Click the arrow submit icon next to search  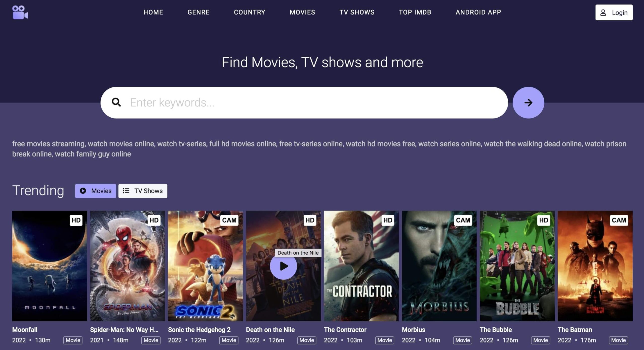pyautogui.click(x=529, y=103)
